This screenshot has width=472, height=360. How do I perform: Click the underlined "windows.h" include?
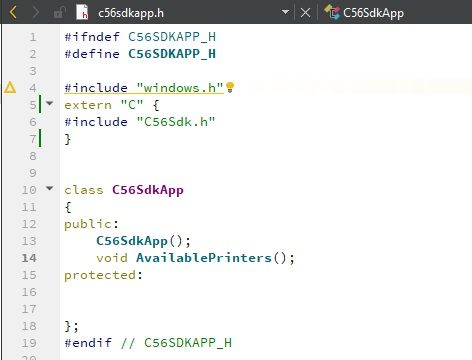180,88
